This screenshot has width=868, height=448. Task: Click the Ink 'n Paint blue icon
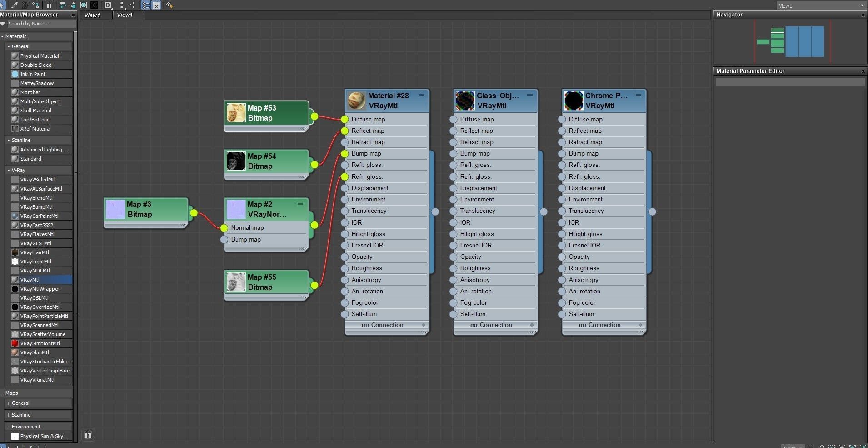(15, 74)
